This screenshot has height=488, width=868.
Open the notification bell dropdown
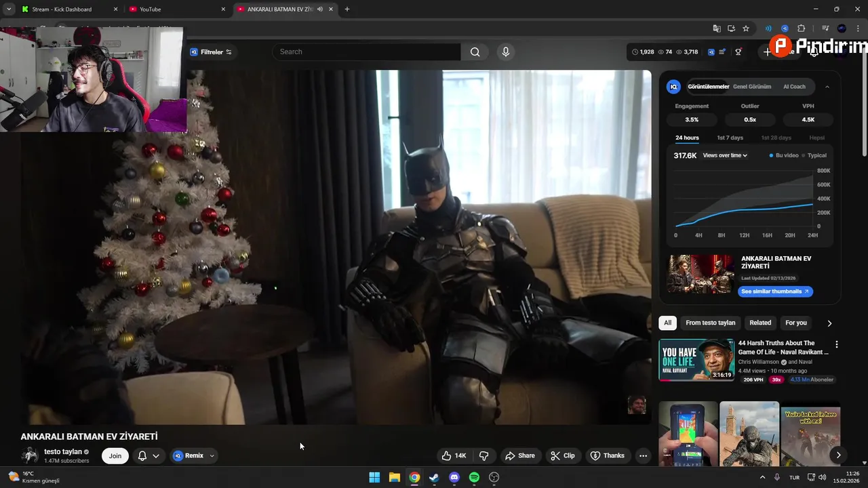pos(149,455)
